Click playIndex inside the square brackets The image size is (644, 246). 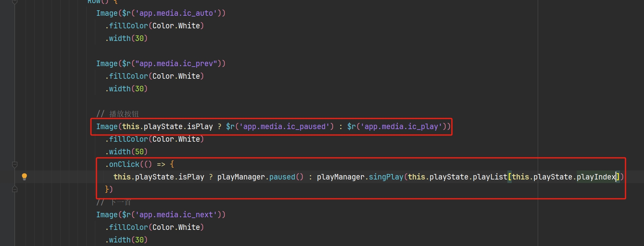coord(596,177)
